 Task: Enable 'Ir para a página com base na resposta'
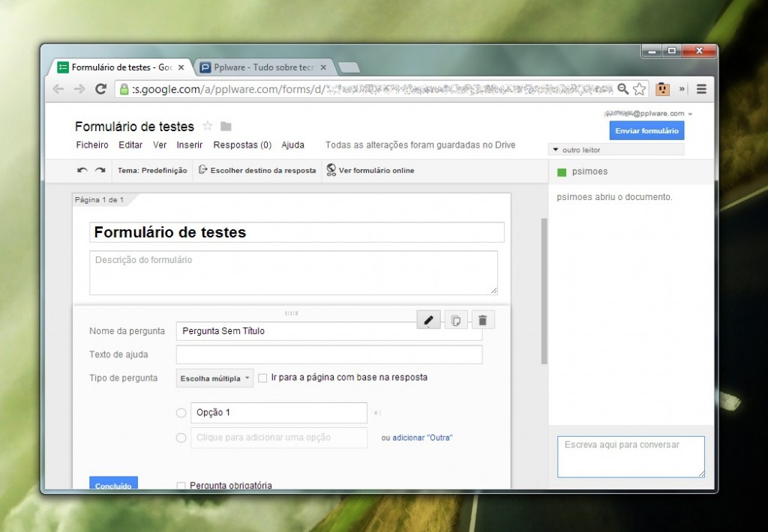coord(262,378)
